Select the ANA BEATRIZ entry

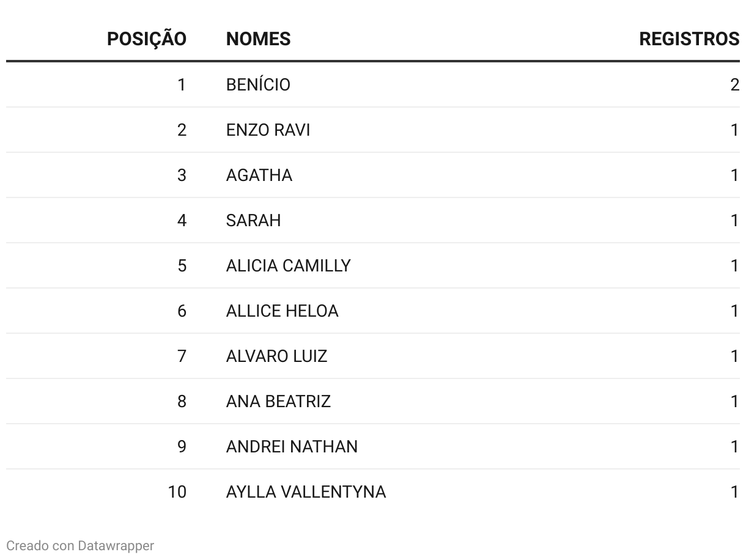pos(278,402)
